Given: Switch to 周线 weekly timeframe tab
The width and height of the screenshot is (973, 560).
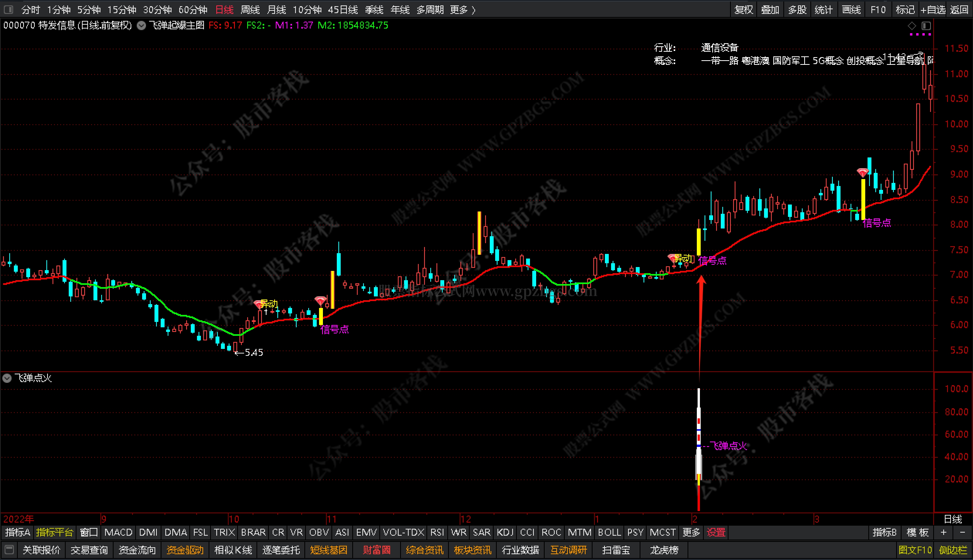Looking at the screenshot, I should 250,10.
